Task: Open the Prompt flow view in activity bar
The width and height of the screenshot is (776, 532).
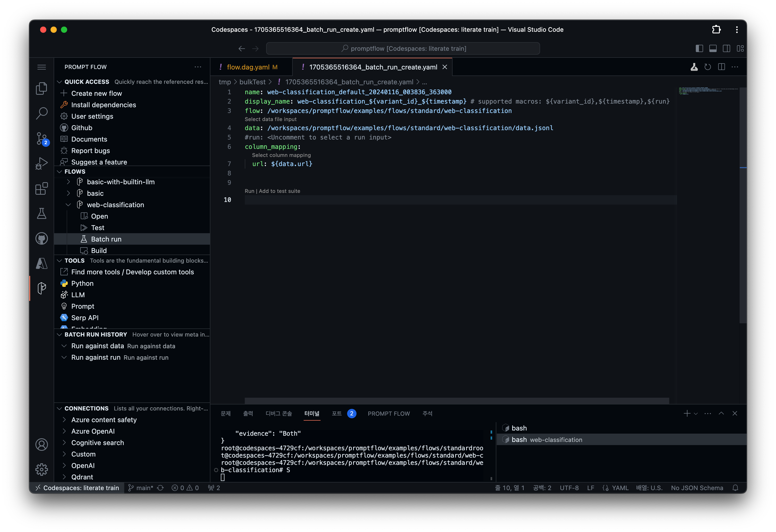Action: pyautogui.click(x=41, y=288)
